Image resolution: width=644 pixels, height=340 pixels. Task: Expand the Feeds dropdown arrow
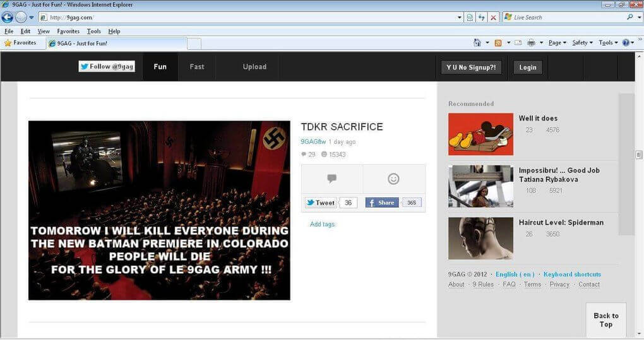coord(508,43)
